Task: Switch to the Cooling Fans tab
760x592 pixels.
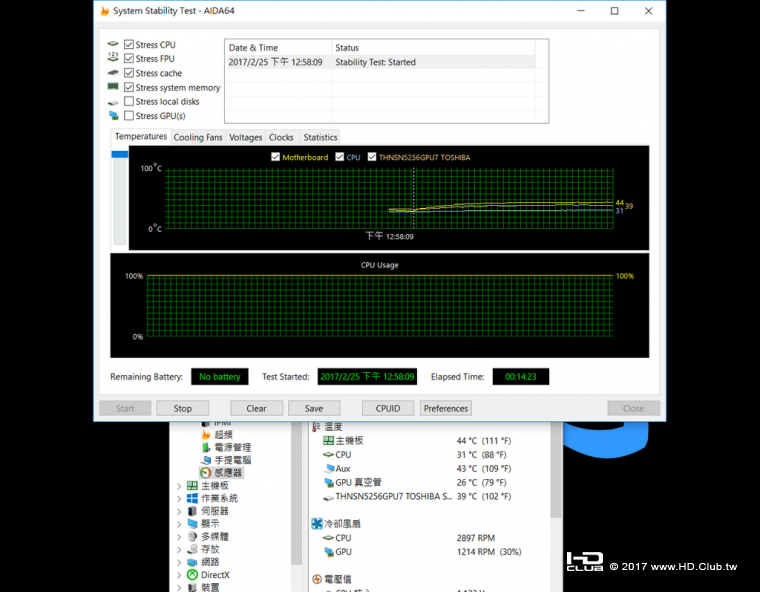Action: (198, 137)
